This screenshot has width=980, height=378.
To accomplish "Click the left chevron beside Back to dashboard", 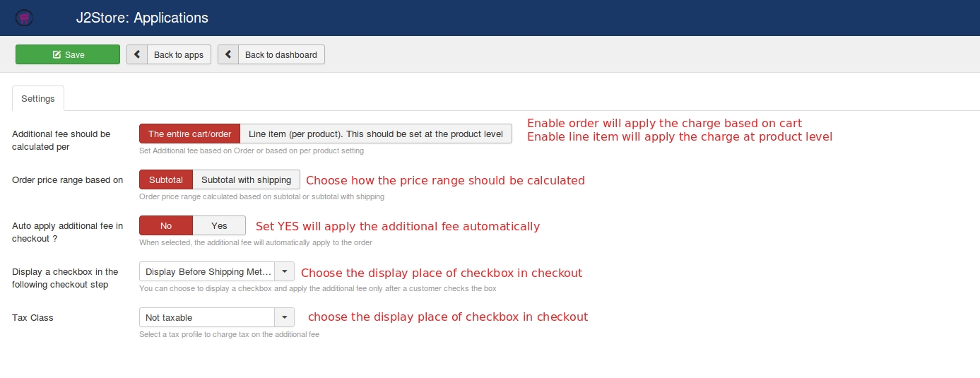I will point(228,54).
